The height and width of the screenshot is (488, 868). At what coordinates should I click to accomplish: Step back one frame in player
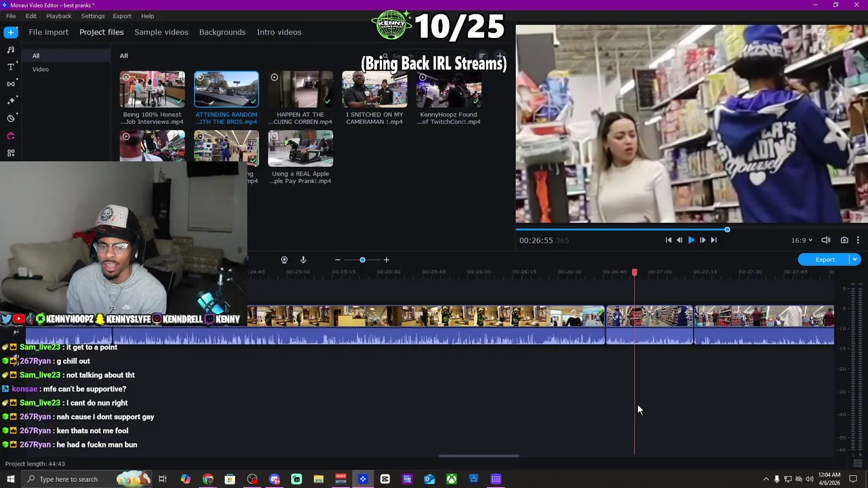pos(679,240)
